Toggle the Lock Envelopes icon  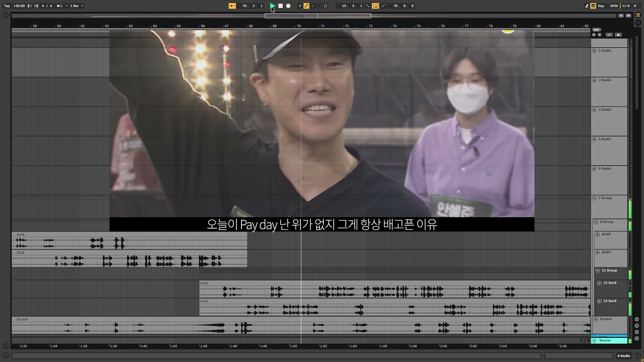(618, 35)
